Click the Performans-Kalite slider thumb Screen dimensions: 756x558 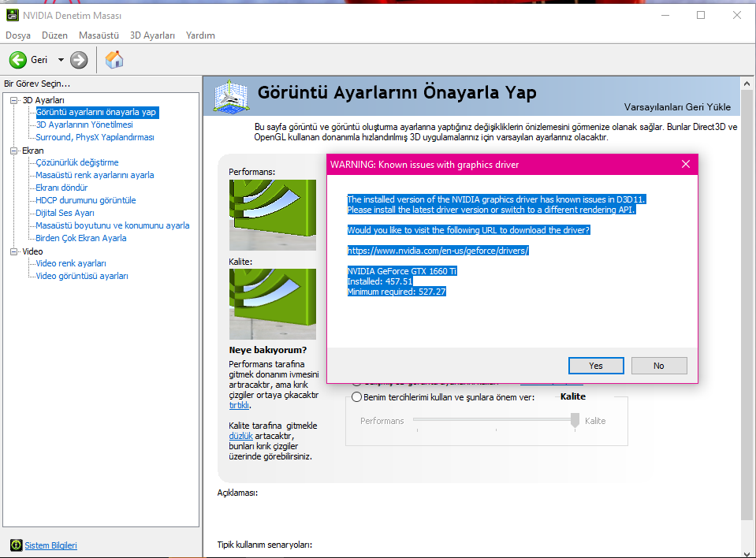click(x=575, y=420)
